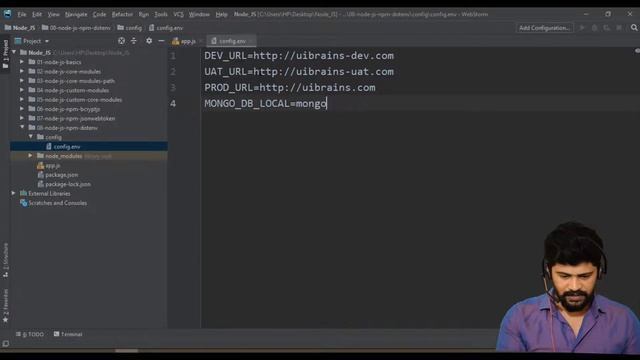Click tool window quick-access icon bottom-left
Image resolution: width=640 pixels, height=360 pixels.
(5, 344)
